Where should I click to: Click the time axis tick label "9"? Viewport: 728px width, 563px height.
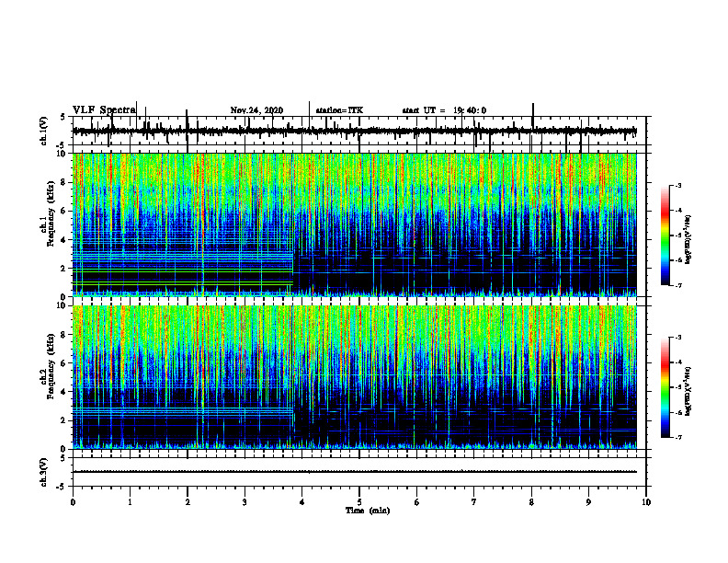pos(588,502)
